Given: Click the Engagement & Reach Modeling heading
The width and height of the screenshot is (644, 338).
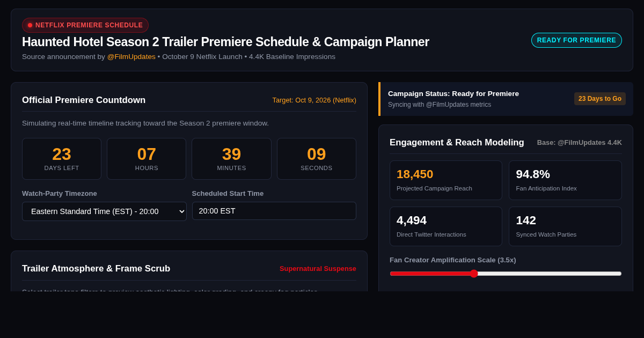Looking at the screenshot, I should point(457,143).
